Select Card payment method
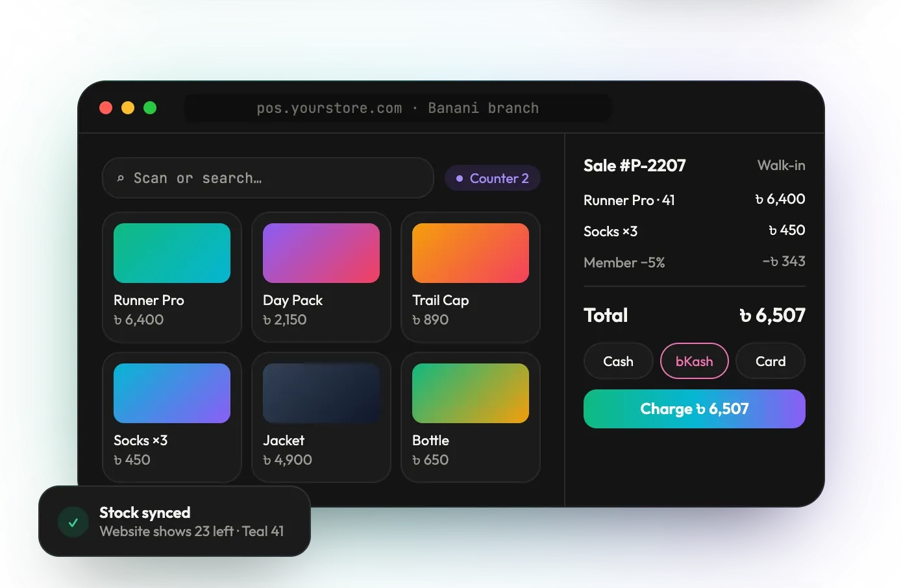Viewport: 901px width, 588px height. click(771, 361)
